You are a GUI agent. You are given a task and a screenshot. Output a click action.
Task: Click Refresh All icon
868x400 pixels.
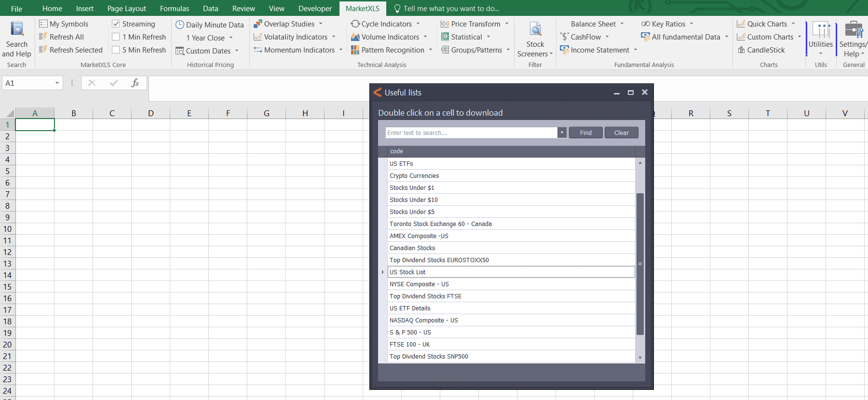43,37
